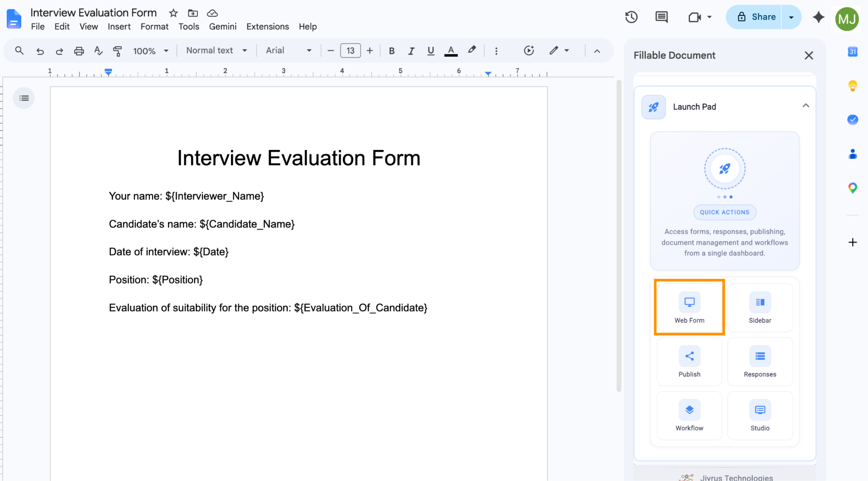Open the Normal text style dropdown

[x=217, y=51]
